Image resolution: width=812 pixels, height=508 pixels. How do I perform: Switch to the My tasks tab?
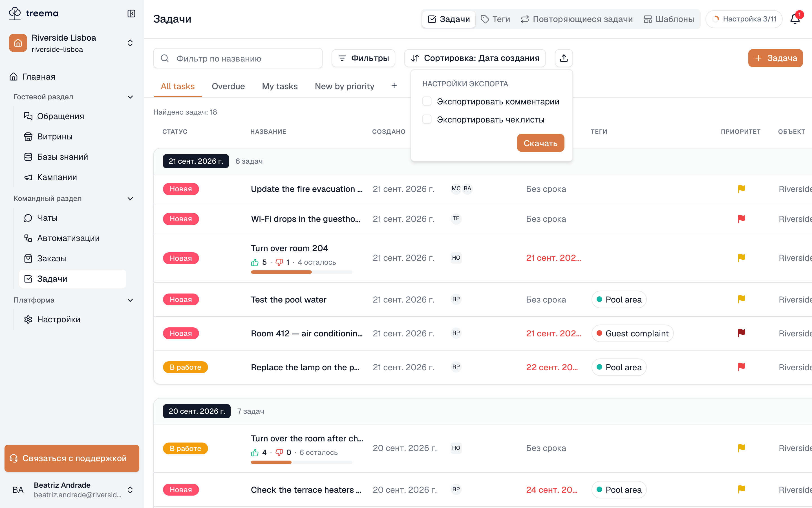pyautogui.click(x=279, y=86)
